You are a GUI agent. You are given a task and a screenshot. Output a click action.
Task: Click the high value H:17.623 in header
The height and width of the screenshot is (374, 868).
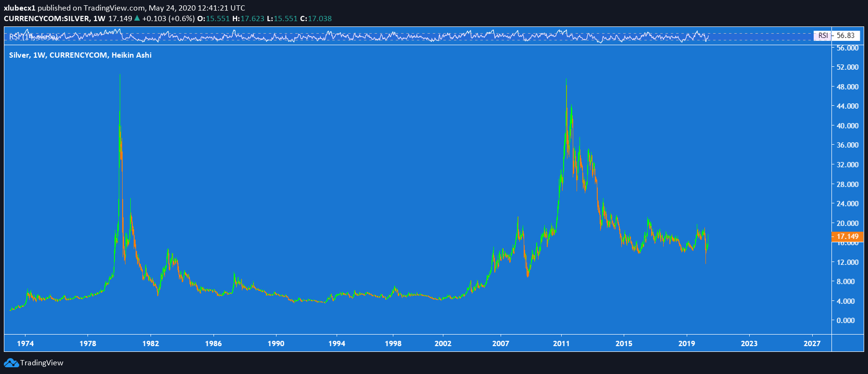(248, 19)
